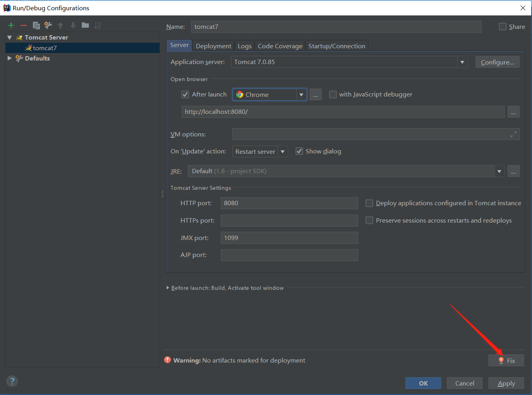
Task: Enable Deploy applications configured in Tomcat instance
Action: coord(369,203)
